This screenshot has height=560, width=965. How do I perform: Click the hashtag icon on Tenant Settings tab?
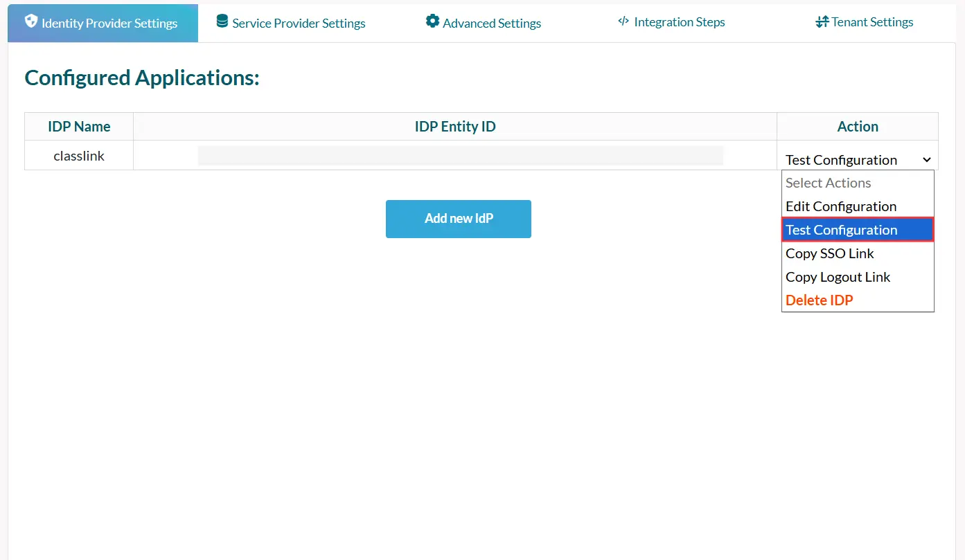point(822,21)
